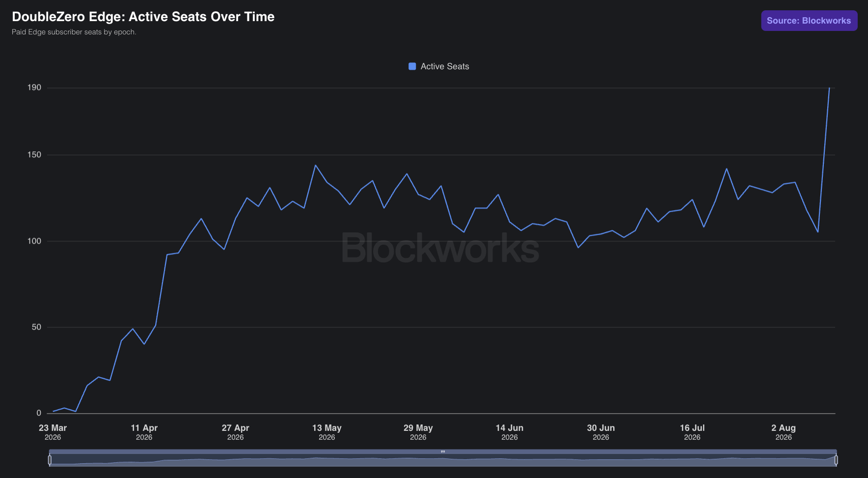868x478 pixels.
Task: Click the 50 y-axis value
Action: point(37,327)
